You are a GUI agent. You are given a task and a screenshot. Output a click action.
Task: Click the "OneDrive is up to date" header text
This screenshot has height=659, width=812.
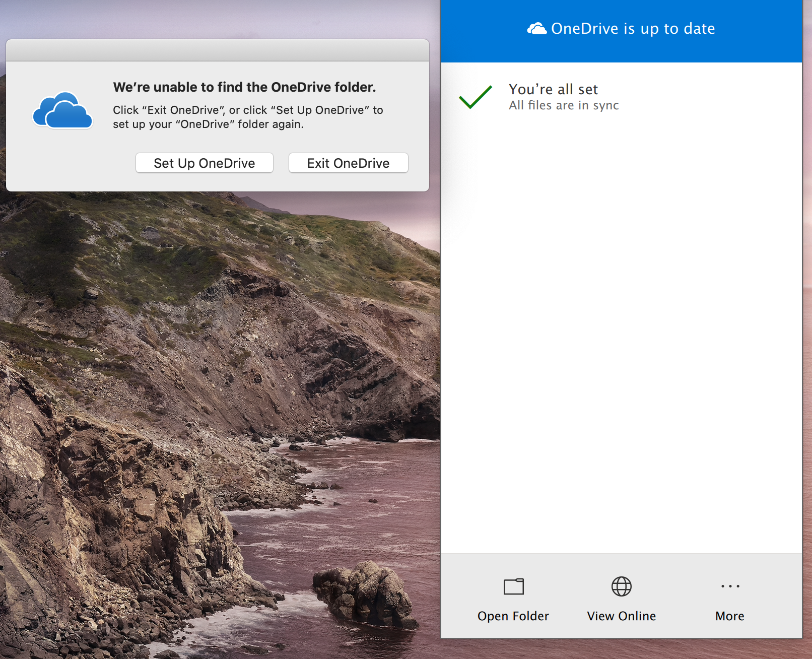click(633, 29)
